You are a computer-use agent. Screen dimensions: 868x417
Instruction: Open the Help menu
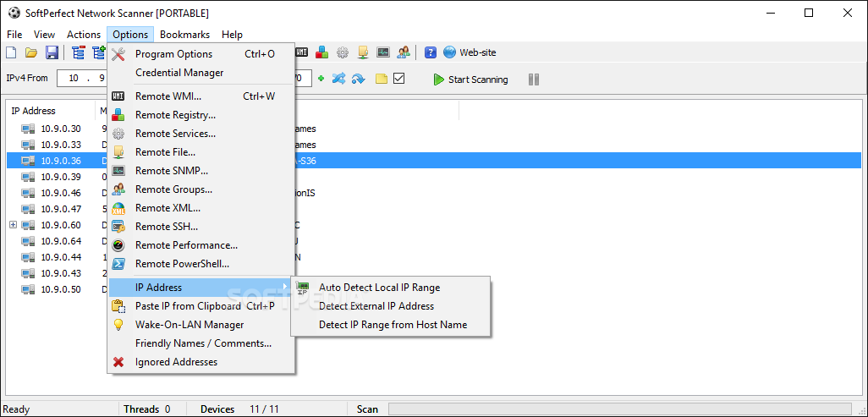[232, 35]
